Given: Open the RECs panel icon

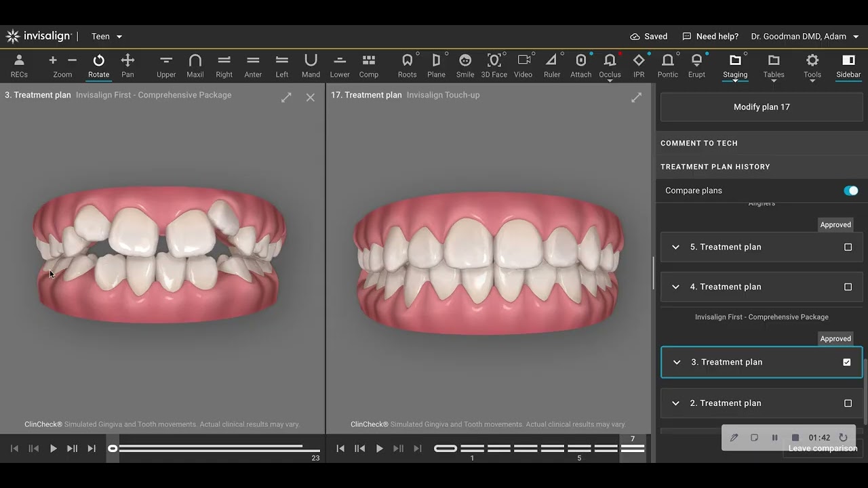Looking at the screenshot, I should click(19, 66).
